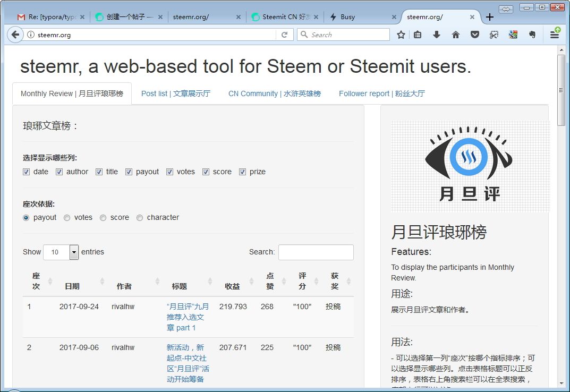This screenshot has width=570, height=392.
Task: Switch to the Follower report tab
Action: tap(381, 93)
